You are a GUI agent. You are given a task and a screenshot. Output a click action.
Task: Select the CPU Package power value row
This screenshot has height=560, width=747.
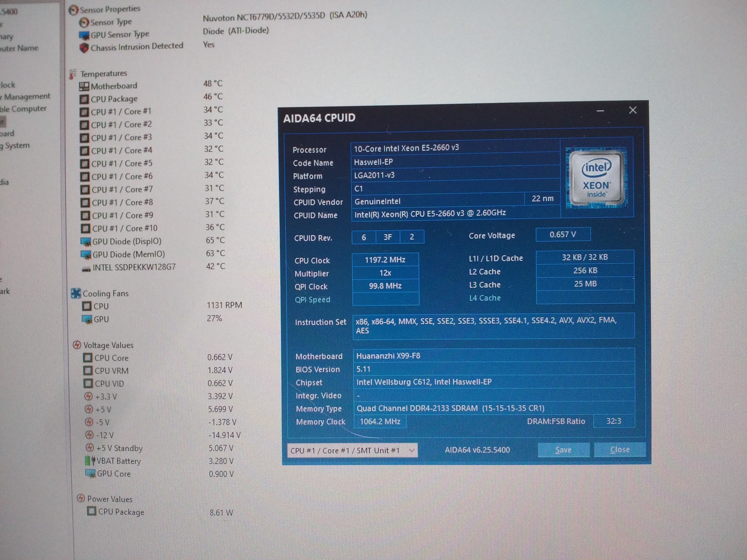[x=121, y=512]
